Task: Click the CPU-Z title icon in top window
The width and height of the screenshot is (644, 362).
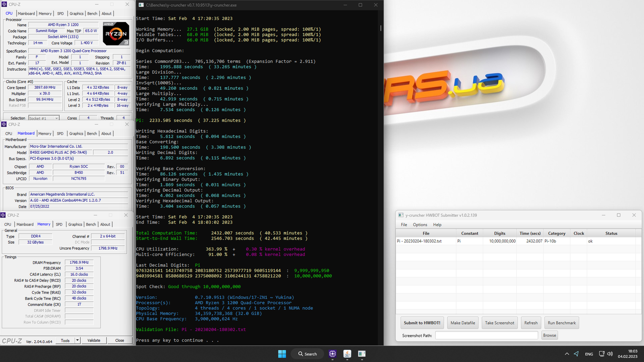Action: click(4, 4)
